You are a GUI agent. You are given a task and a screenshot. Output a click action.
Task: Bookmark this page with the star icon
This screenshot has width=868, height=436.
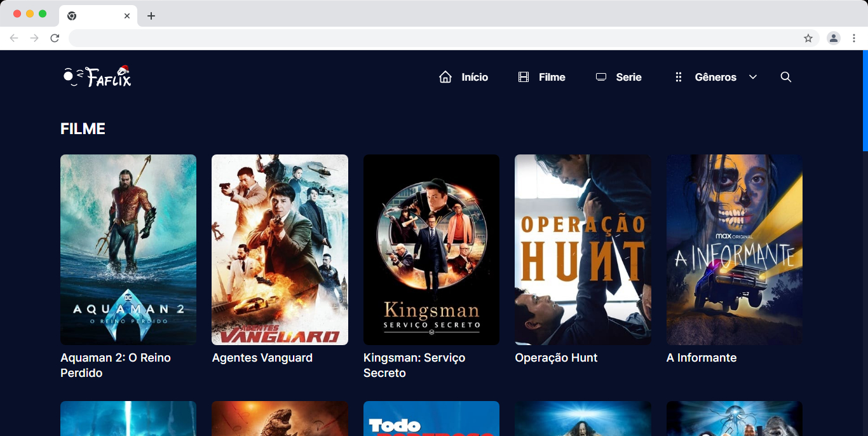808,38
